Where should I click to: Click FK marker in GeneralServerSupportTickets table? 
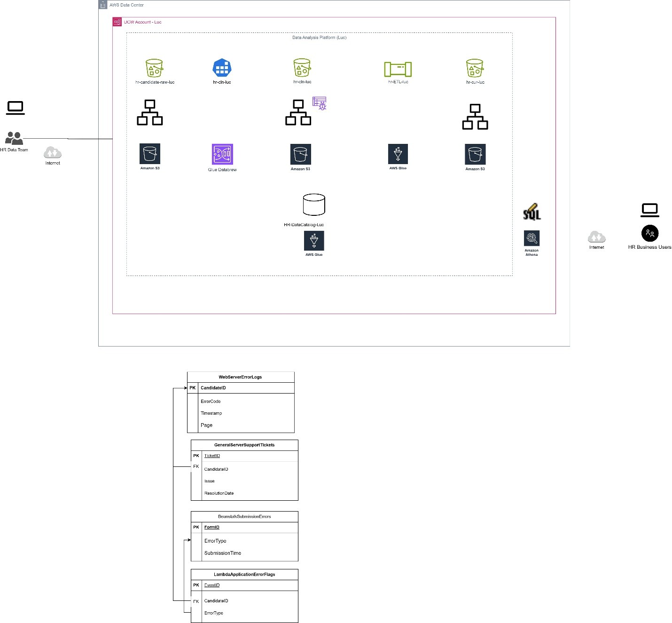tap(196, 466)
